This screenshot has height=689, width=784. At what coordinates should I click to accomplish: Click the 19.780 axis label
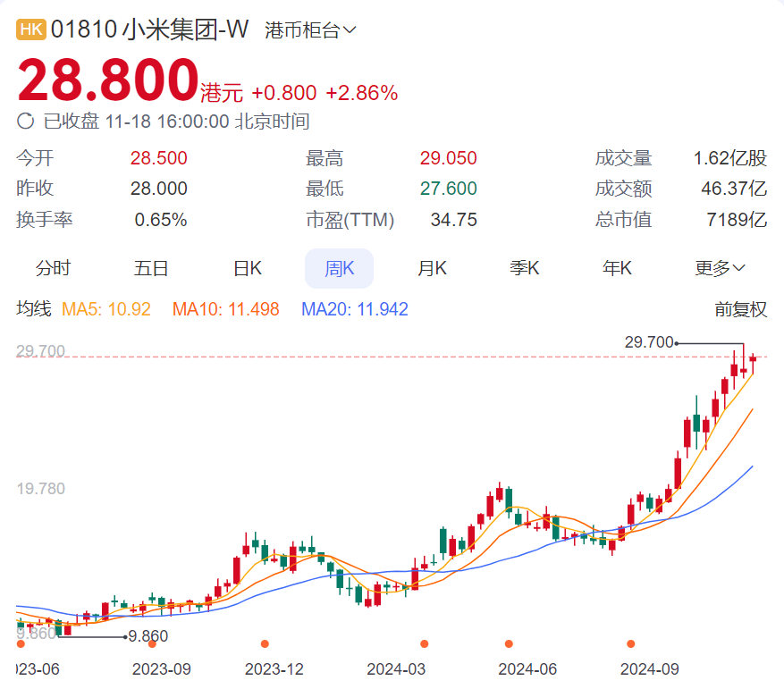[x=40, y=489]
